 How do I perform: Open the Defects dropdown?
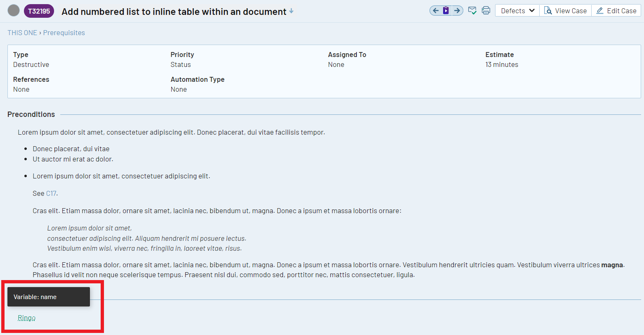[517, 11]
